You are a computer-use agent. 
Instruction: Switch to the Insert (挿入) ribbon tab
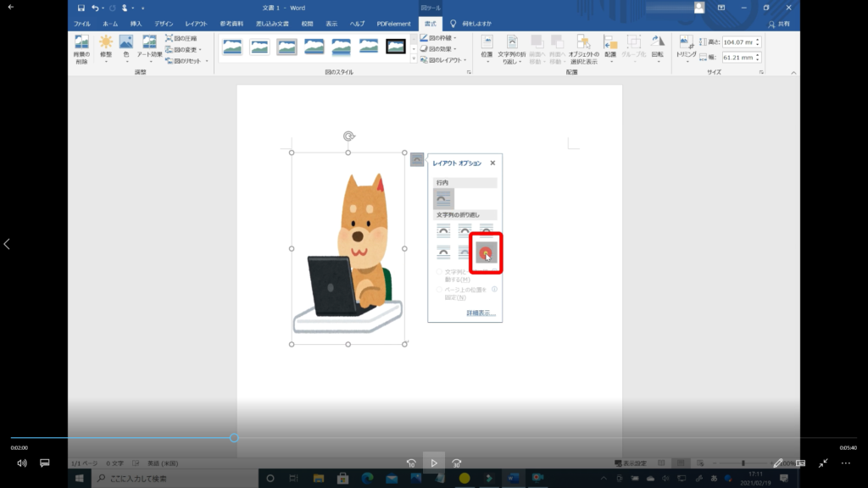(136, 24)
